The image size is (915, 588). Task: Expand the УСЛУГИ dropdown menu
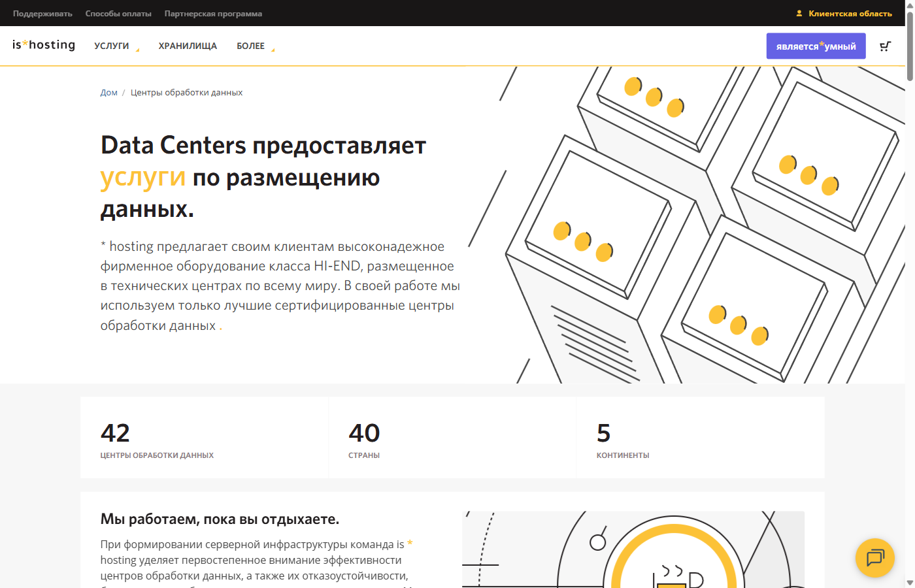[116, 46]
